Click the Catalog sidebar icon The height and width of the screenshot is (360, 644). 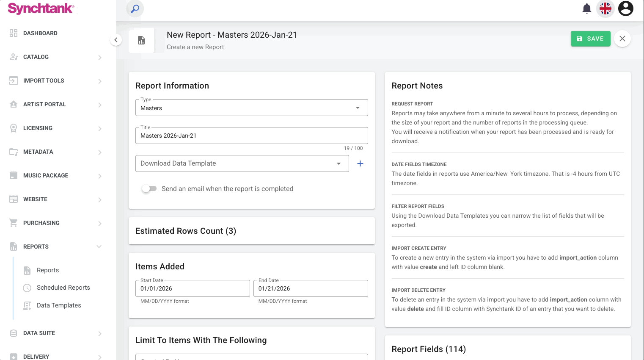14,57
